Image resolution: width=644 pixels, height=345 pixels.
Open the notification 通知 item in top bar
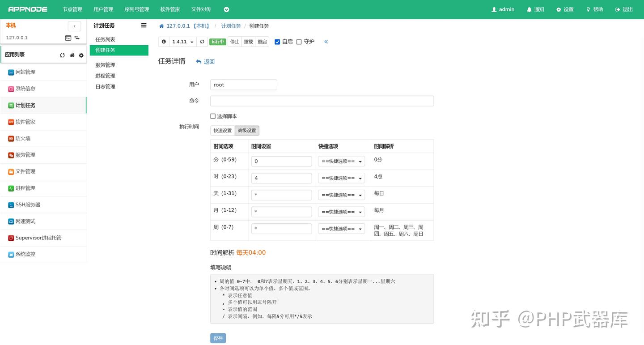535,9
